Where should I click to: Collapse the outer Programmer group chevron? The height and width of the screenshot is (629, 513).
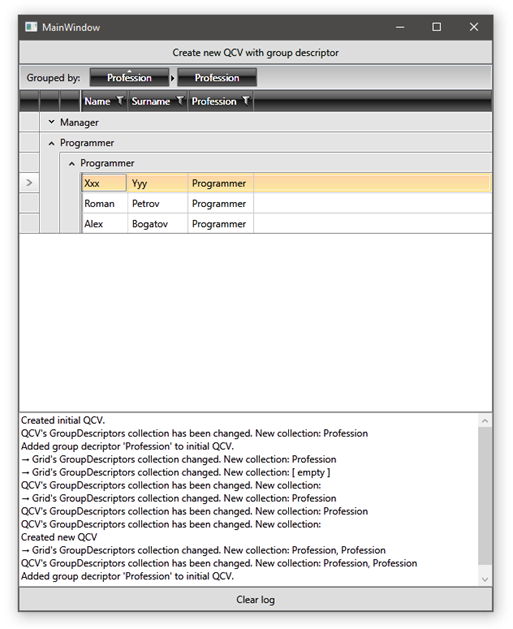point(51,143)
